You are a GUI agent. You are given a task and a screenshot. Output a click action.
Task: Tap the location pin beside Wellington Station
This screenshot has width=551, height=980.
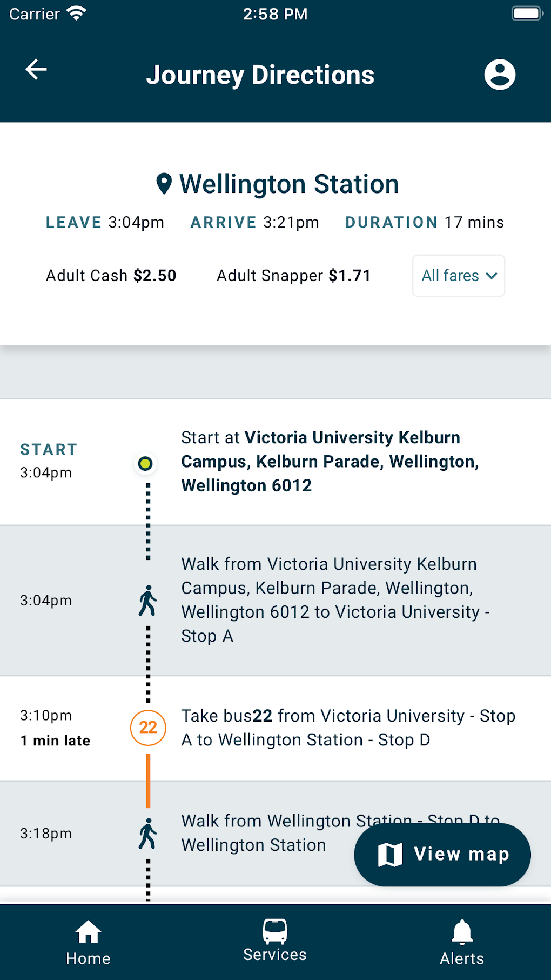164,183
